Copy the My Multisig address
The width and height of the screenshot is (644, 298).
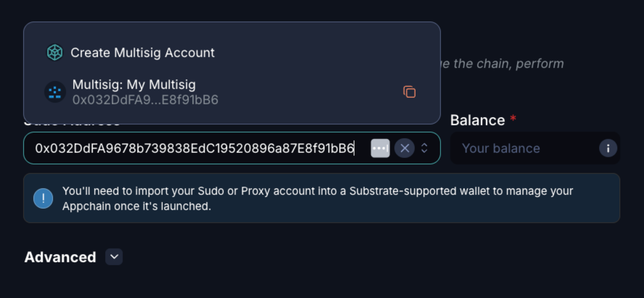[x=409, y=92]
